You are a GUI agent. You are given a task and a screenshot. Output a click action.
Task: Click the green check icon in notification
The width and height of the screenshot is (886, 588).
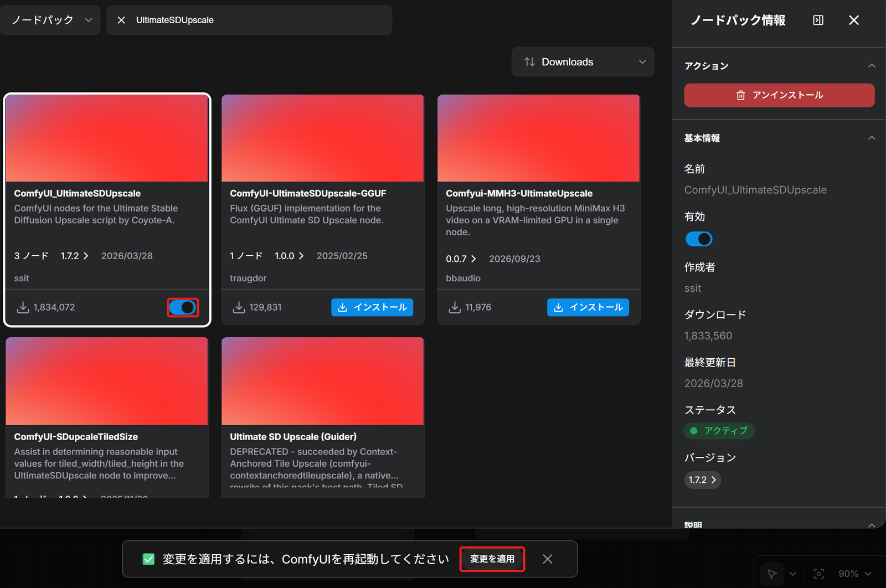click(x=148, y=559)
